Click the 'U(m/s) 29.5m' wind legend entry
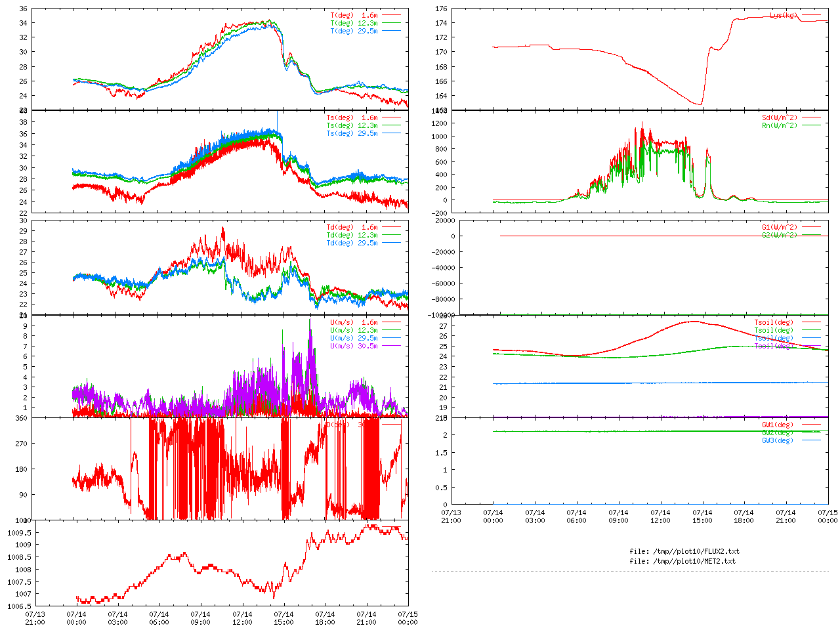Screen dimensions: 840x630 (354, 339)
